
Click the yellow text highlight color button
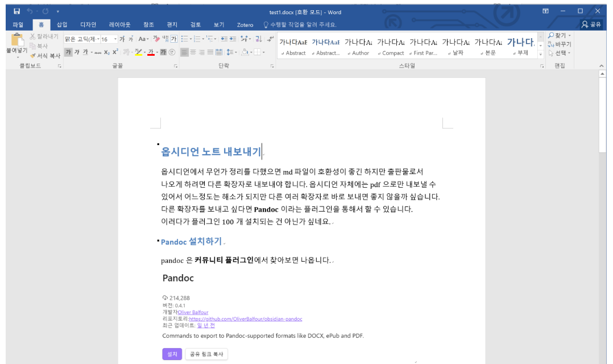(x=138, y=52)
